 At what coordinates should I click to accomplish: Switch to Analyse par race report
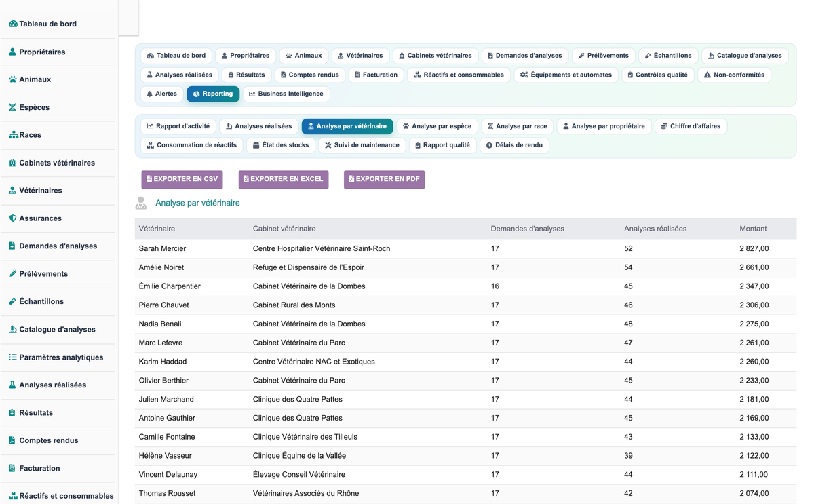pyautogui.click(x=517, y=126)
